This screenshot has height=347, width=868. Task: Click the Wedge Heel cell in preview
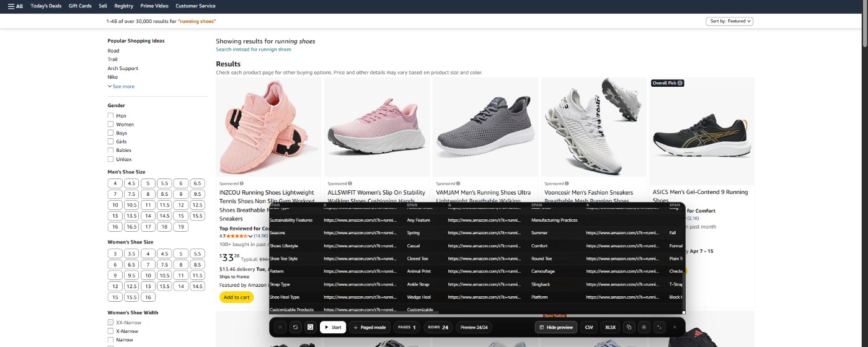tap(418, 297)
